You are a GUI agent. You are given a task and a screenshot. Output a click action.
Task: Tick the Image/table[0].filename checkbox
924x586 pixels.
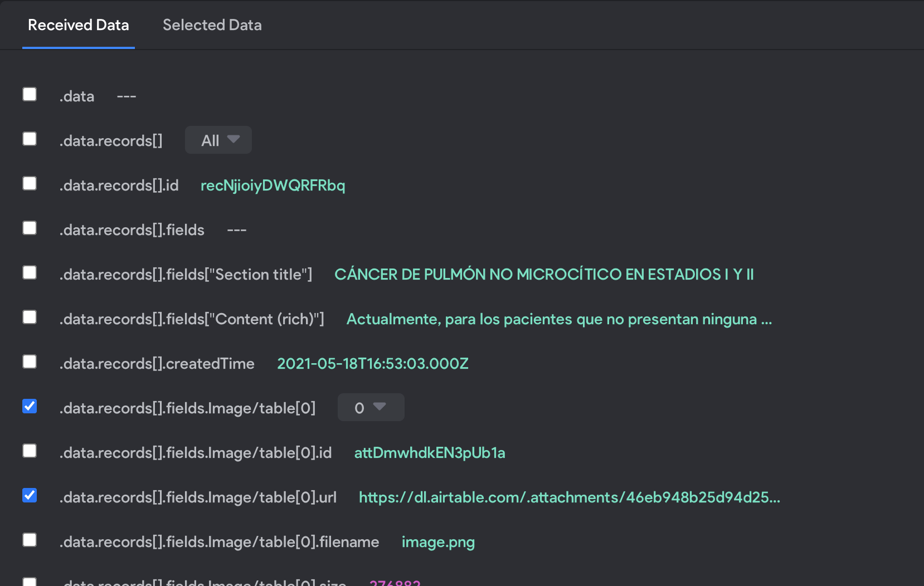(x=30, y=540)
